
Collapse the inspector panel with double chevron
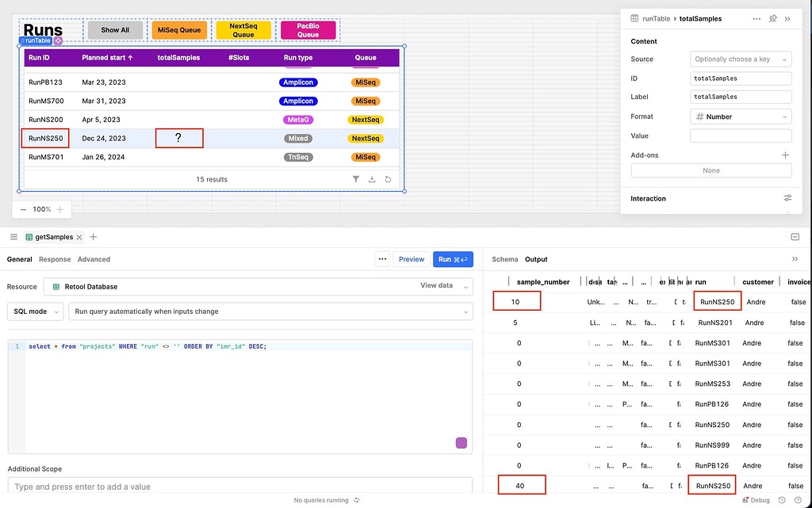pyautogui.click(x=787, y=18)
